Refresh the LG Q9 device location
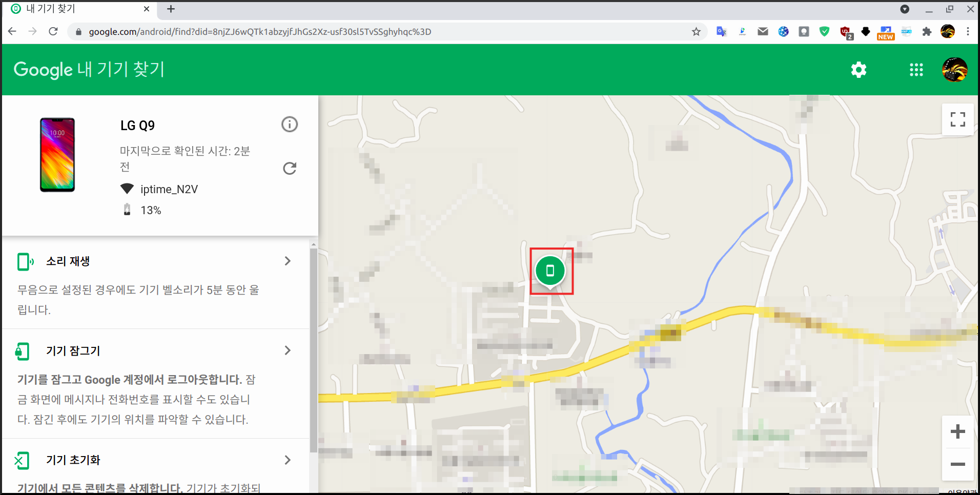980x495 pixels. point(290,168)
